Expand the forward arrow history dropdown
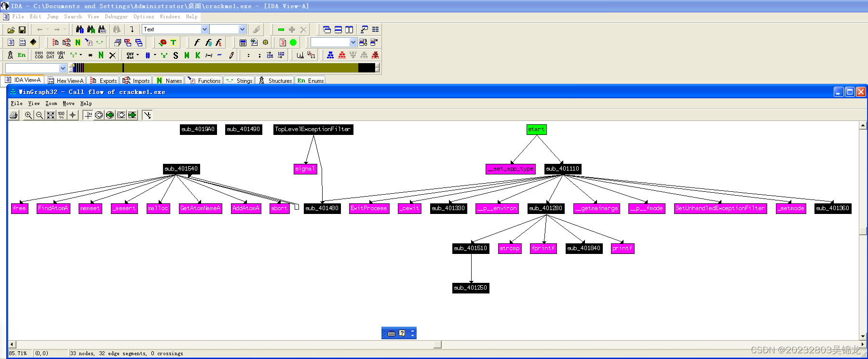This screenshot has height=359, width=868. tap(65, 29)
